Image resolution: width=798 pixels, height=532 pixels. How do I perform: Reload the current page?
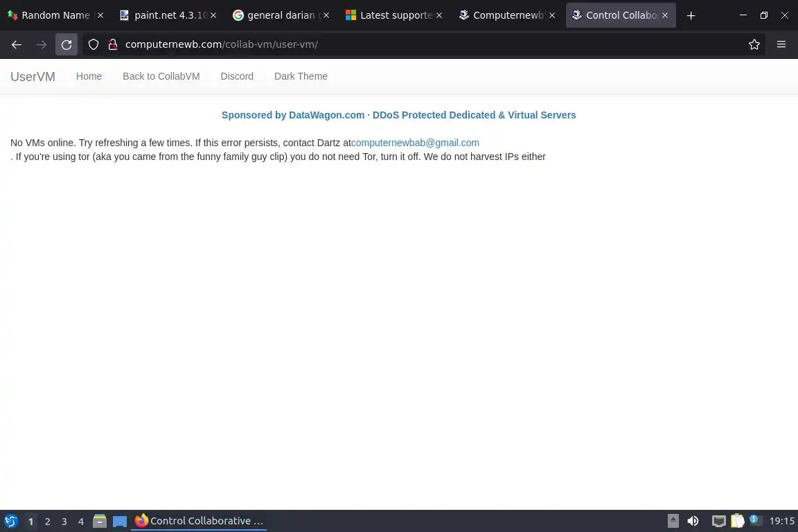point(66,45)
